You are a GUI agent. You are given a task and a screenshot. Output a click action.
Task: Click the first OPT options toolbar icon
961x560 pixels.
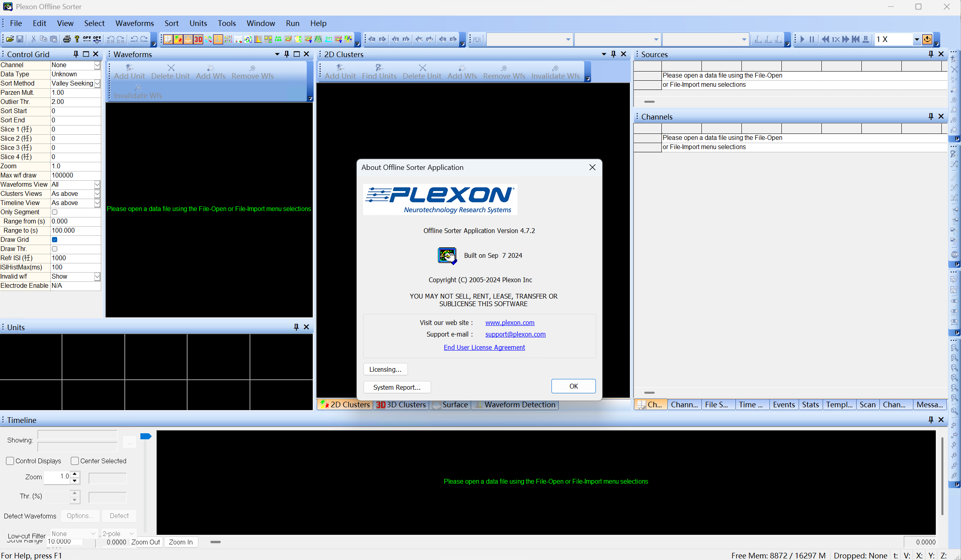coord(87,39)
